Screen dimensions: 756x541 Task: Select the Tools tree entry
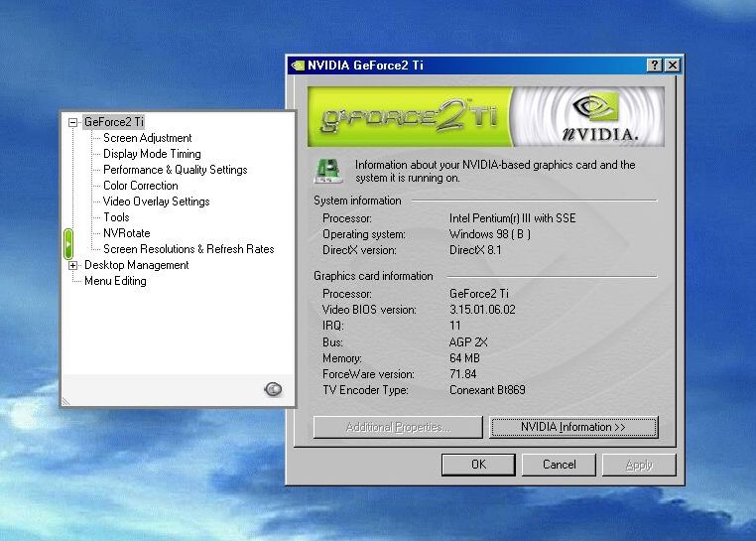click(x=116, y=217)
